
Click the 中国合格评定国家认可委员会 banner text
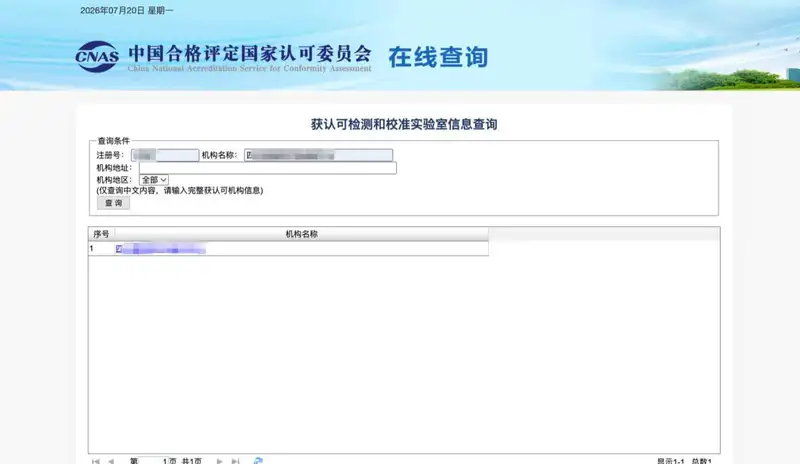tap(250, 53)
